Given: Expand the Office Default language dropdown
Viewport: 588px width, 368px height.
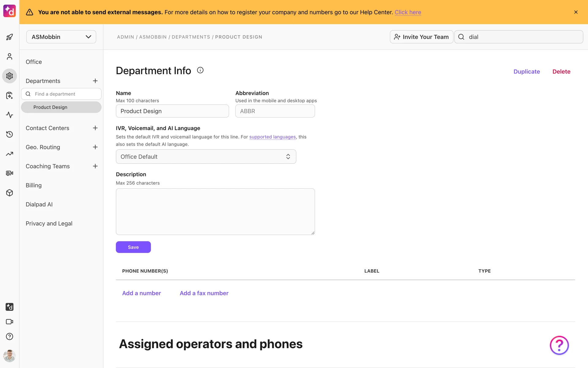Looking at the screenshot, I should [x=206, y=157].
